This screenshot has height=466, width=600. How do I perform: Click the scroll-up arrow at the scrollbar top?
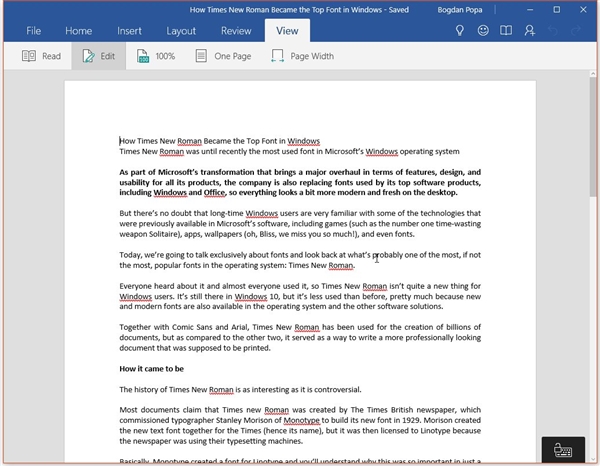pos(593,73)
